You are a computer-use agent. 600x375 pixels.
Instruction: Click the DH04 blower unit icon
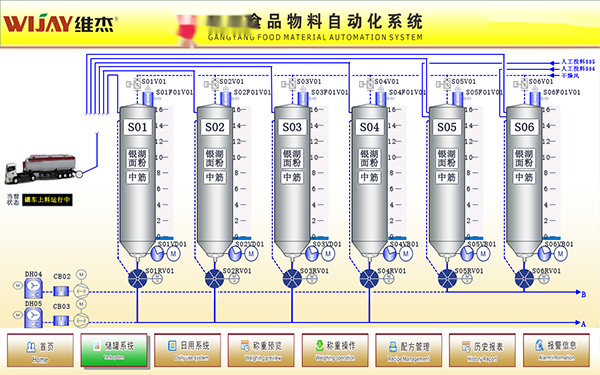[33, 288]
